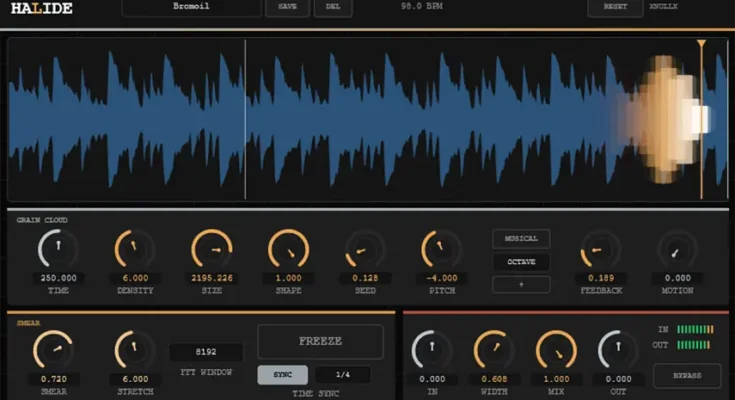
Task: Click the orange grain cloud visualization
Action: click(663, 119)
